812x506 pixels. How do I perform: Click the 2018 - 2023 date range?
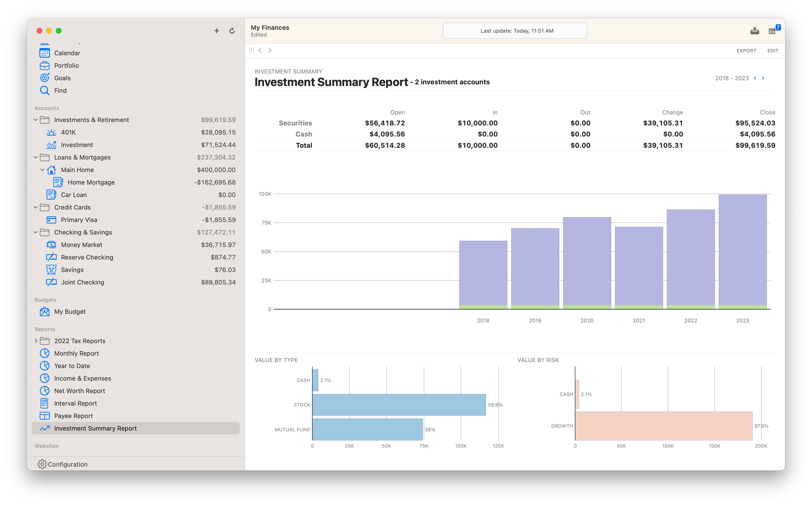tap(732, 78)
